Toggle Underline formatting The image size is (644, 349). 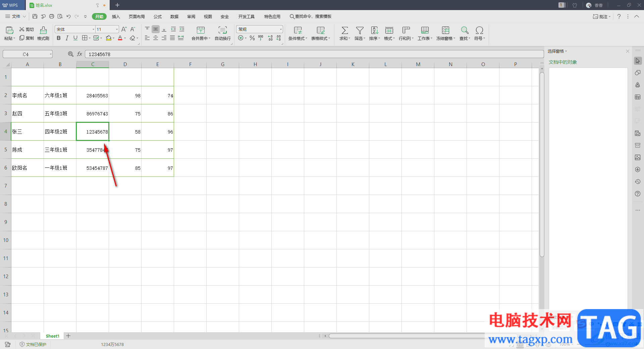pyautogui.click(x=75, y=38)
